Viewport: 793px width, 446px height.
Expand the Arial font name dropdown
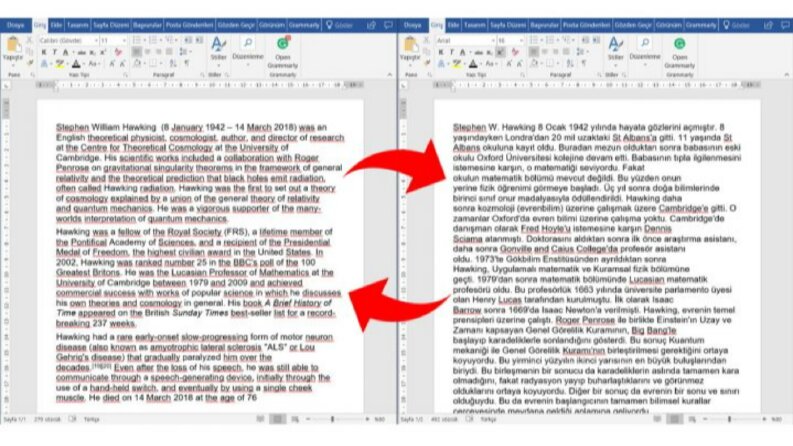(493, 40)
